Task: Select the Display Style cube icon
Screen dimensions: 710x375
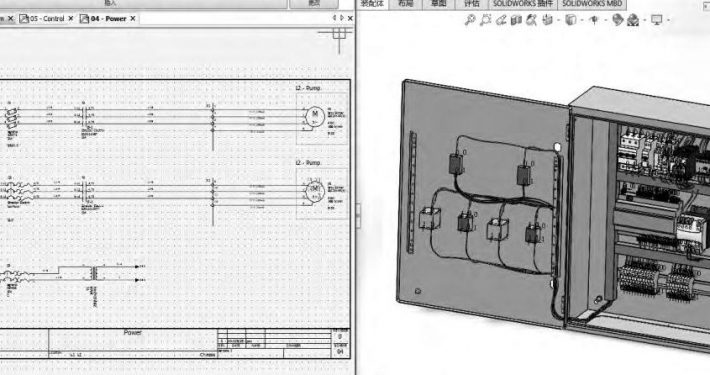Action: (571, 20)
